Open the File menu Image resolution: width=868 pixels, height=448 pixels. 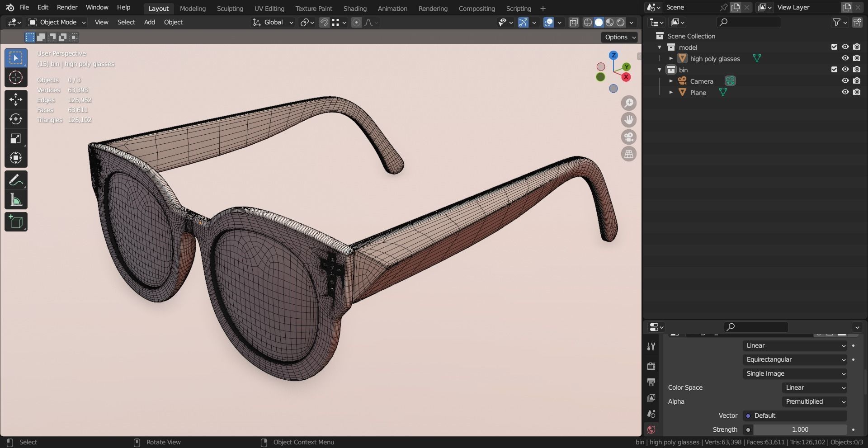(24, 8)
